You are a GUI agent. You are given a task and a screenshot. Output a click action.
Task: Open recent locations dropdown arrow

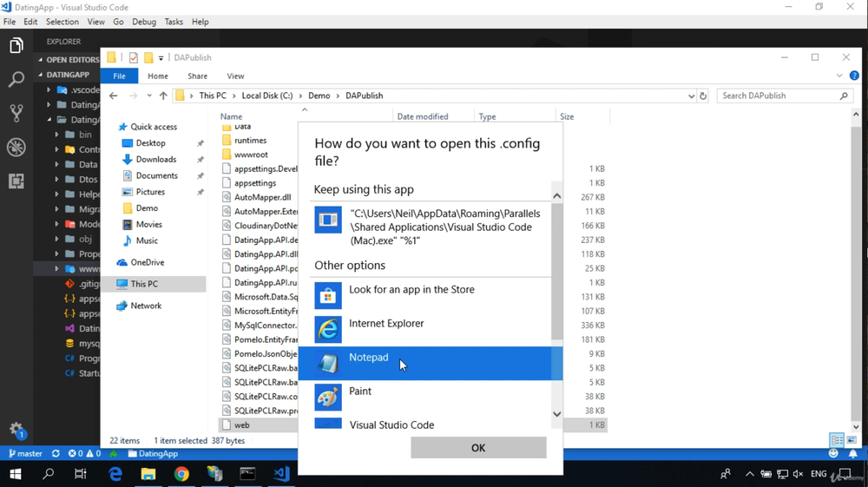coord(149,95)
